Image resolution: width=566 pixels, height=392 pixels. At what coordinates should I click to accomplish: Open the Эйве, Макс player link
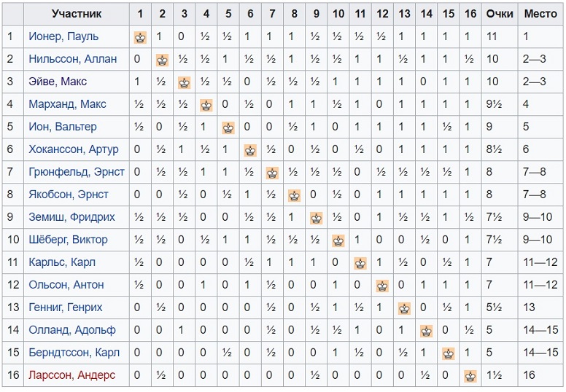(58, 82)
